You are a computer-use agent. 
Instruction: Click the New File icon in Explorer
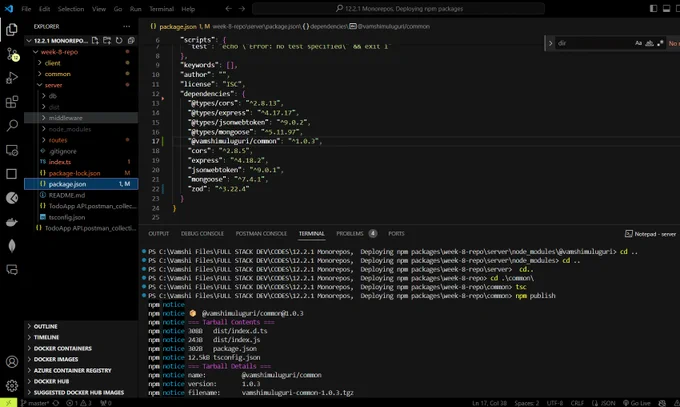click(x=95, y=41)
